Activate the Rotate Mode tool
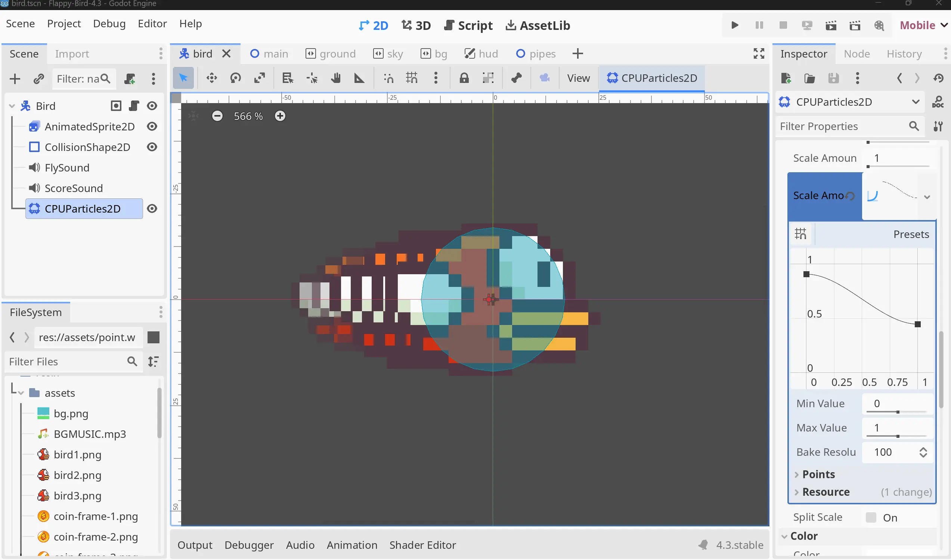This screenshot has width=951, height=560. click(x=235, y=78)
